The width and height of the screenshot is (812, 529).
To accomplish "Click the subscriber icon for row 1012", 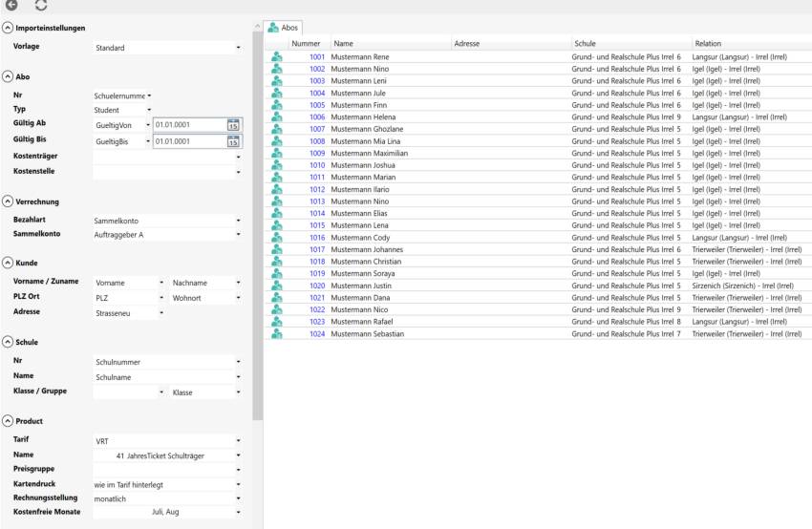I will 277,189.
